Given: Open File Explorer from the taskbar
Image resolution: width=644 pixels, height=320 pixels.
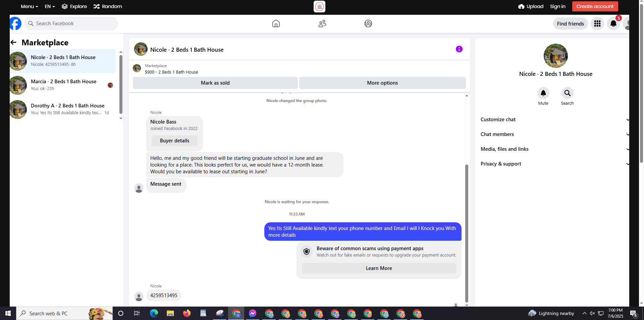Looking at the screenshot, I should [x=170, y=313].
